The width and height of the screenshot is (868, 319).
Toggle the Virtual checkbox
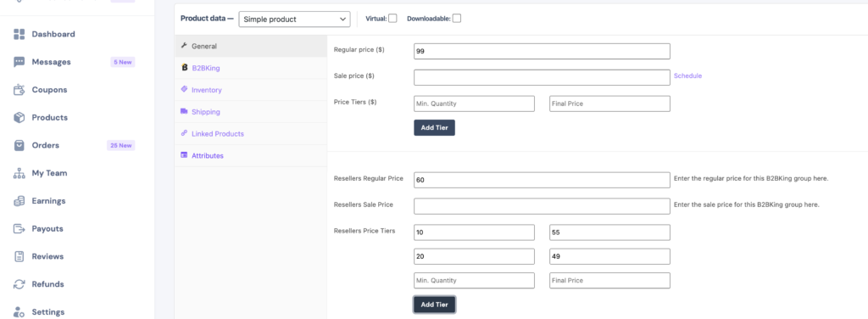(x=392, y=19)
